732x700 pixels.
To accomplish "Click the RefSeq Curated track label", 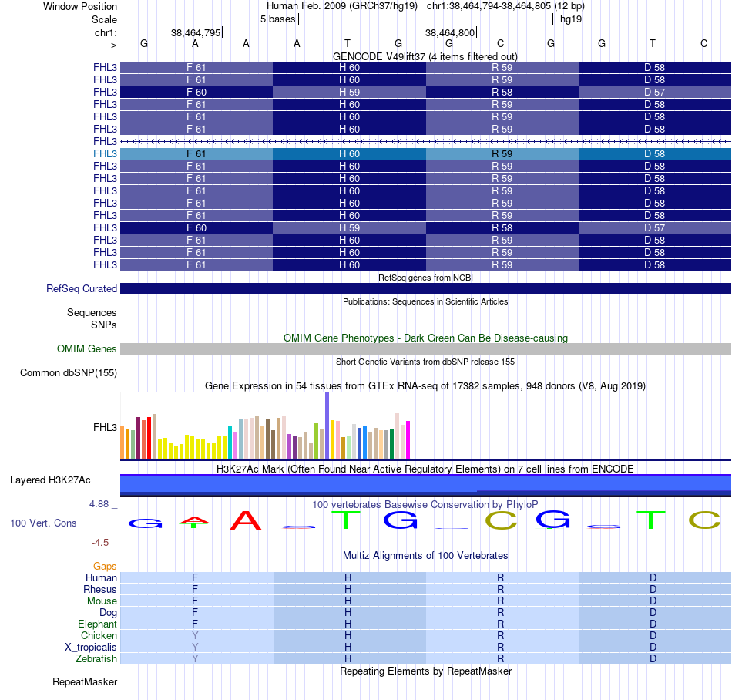I will tap(82, 288).
